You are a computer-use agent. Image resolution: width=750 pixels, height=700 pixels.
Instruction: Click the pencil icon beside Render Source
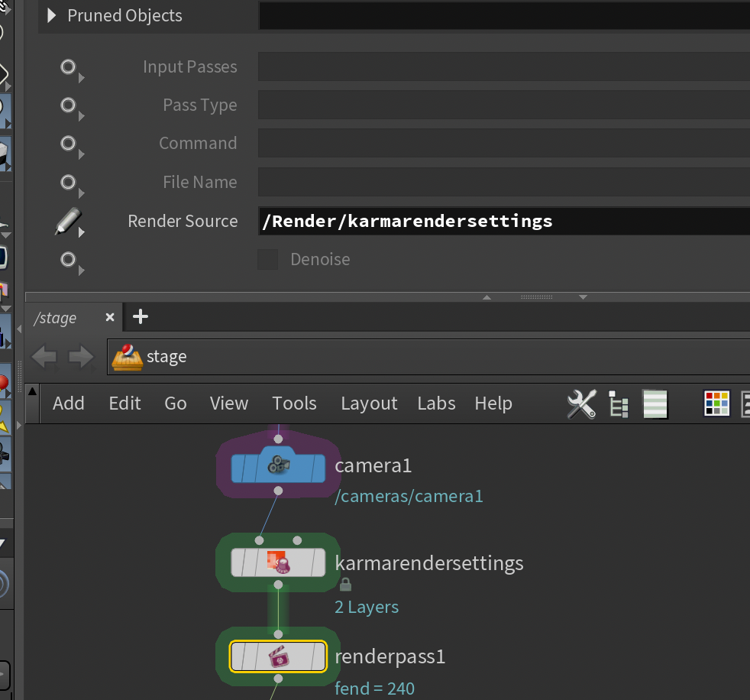coord(67,221)
